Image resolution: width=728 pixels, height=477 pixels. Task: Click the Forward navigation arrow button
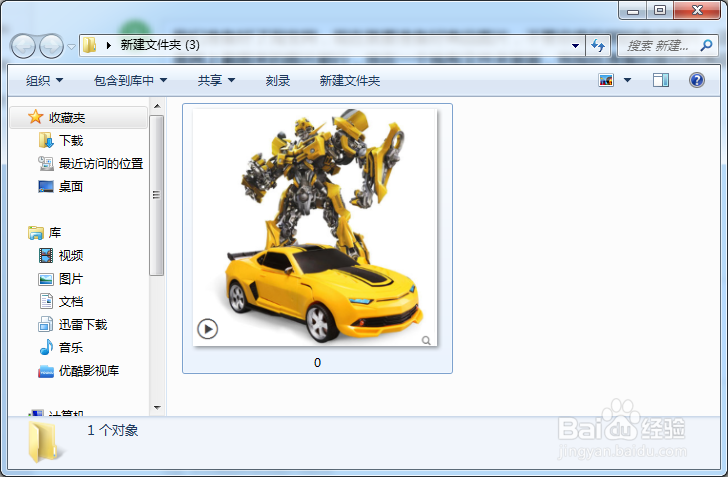(x=51, y=46)
